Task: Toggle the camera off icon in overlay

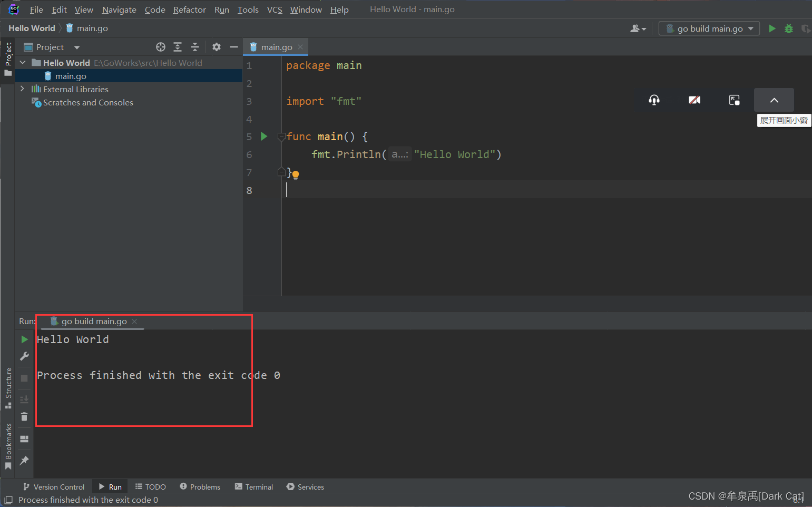Action: 694,100
